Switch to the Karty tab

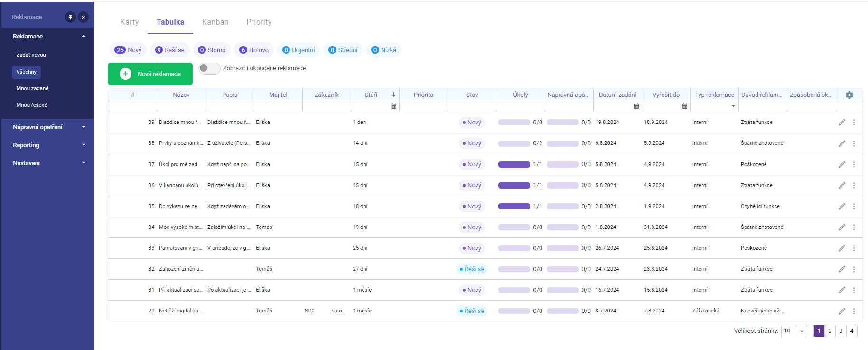tap(130, 22)
